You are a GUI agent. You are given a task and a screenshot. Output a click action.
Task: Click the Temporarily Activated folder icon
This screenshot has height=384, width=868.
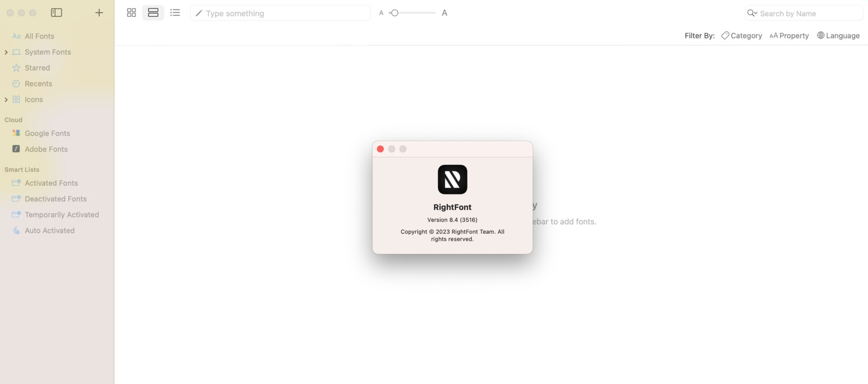16,214
